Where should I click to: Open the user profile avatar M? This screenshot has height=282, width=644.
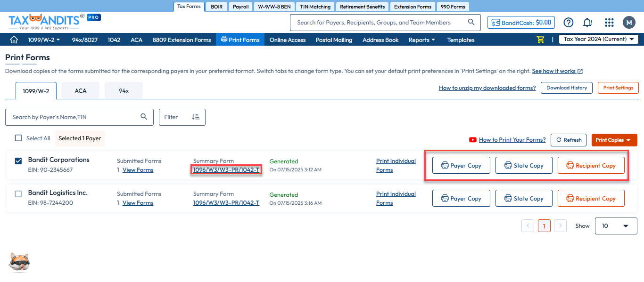pos(629,23)
